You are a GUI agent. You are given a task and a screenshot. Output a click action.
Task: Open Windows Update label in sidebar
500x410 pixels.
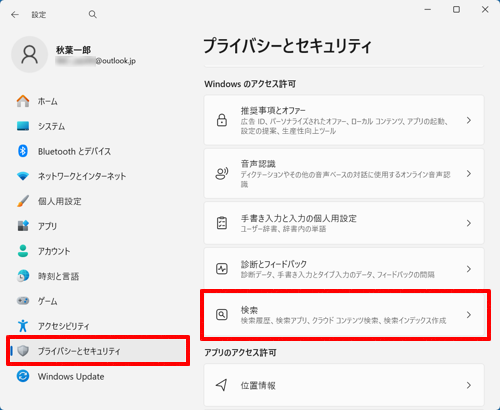coord(71,377)
